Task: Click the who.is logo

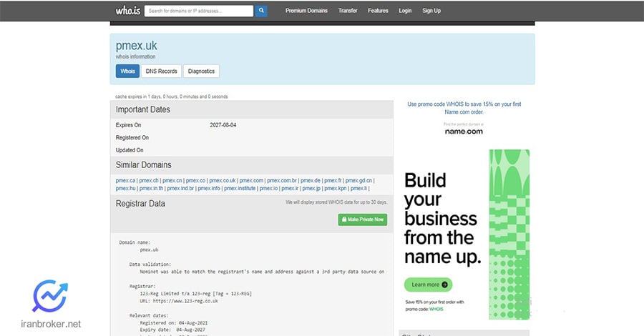Action: (x=128, y=11)
